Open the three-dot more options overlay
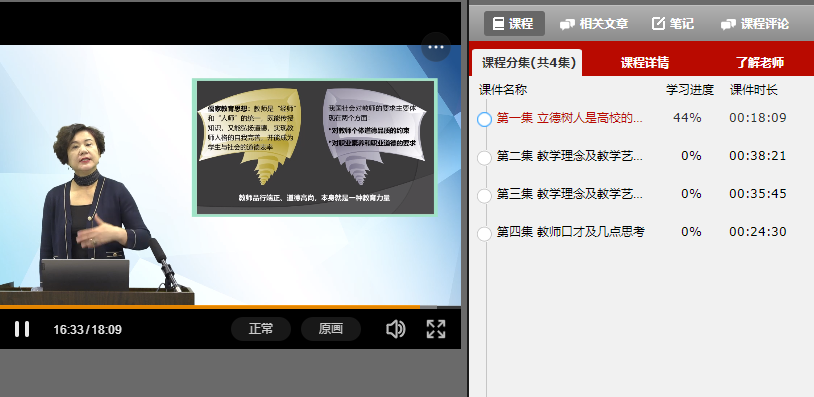The height and width of the screenshot is (397, 814). pyautogui.click(x=436, y=47)
